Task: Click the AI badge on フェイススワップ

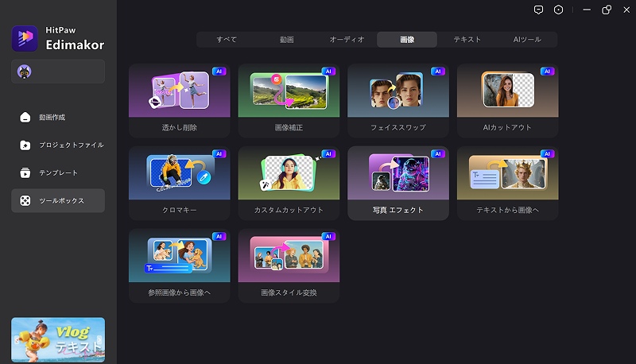Action: pyautogui.click(x=438, y=72)
